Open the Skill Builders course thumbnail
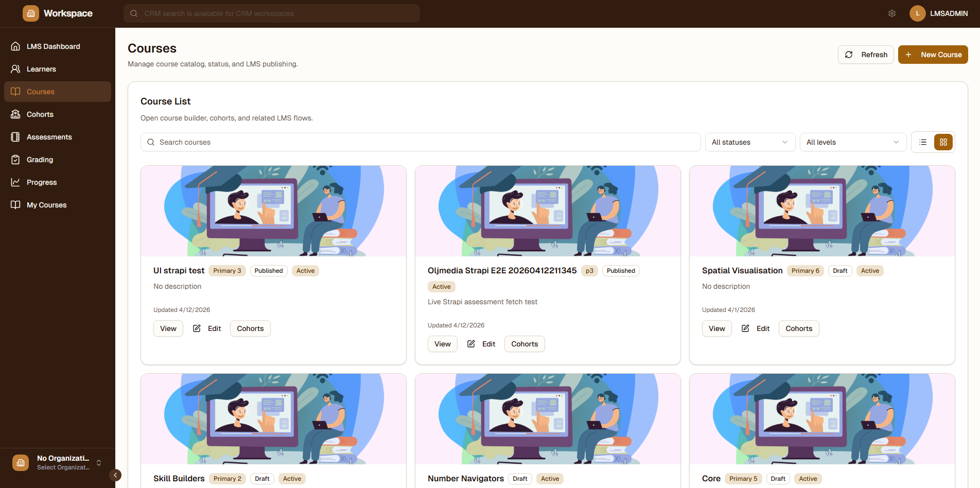 point(273,419)
